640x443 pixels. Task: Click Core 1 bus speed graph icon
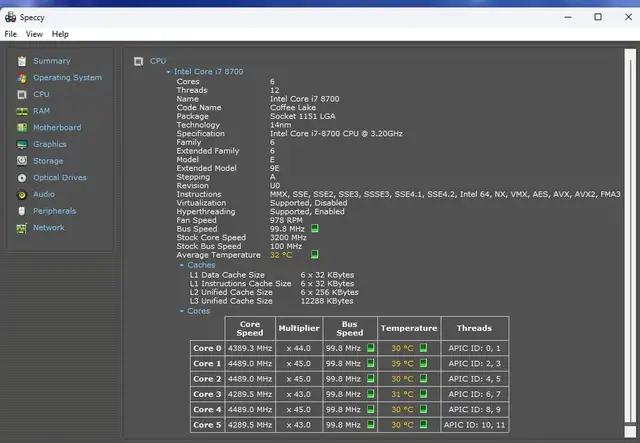[x=371, y=363]
